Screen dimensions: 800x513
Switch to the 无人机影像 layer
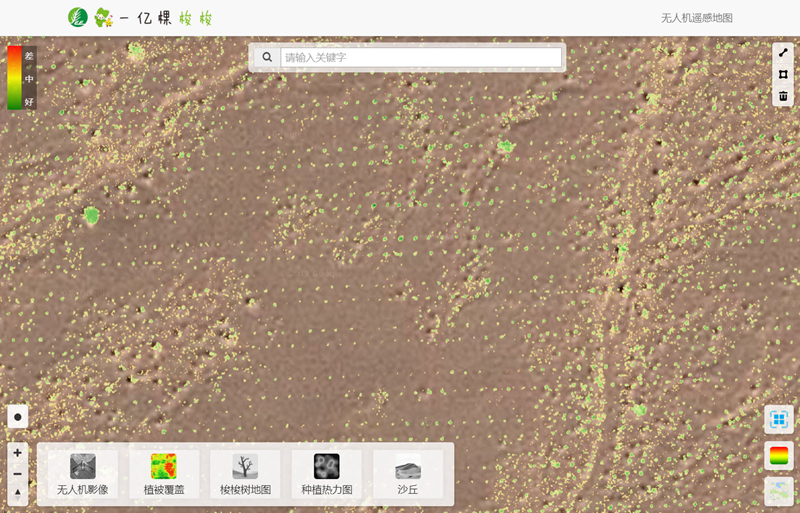[83, 474]
